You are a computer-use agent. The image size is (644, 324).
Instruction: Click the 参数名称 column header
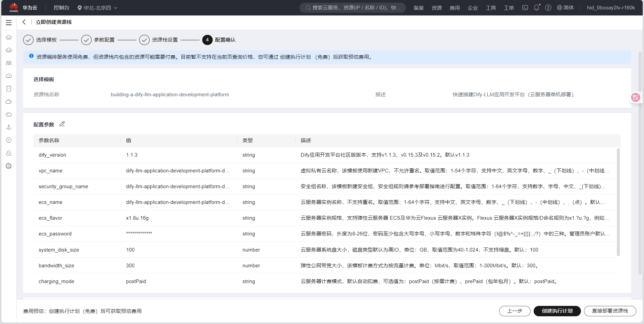49,141
